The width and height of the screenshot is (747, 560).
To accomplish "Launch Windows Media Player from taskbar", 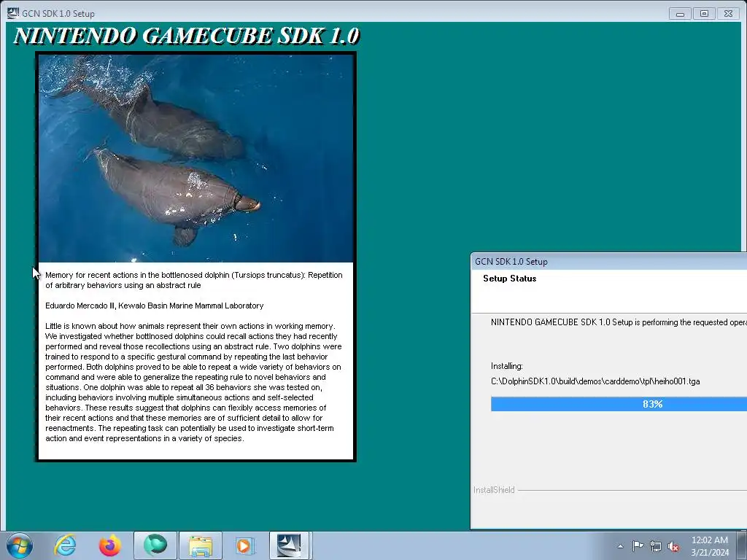I will pos(245,545).
